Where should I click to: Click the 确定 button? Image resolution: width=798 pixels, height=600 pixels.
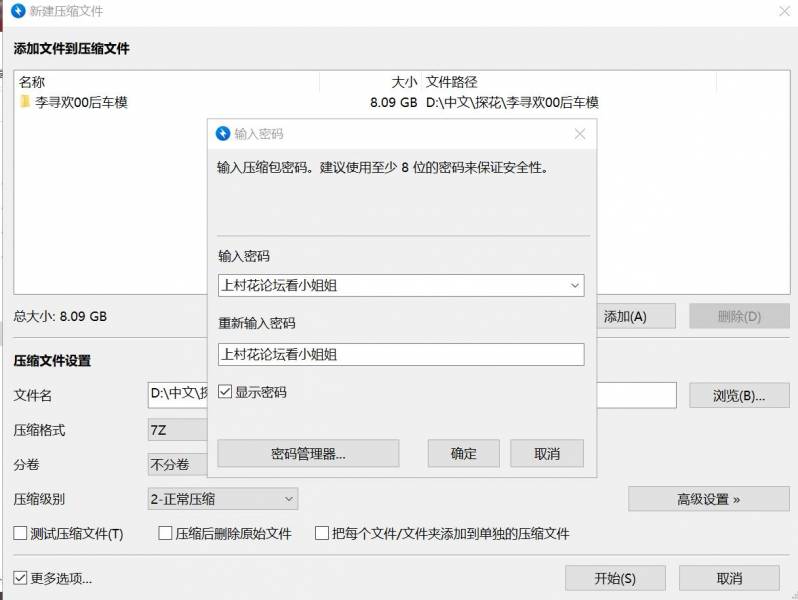click(x=463, y=453)
